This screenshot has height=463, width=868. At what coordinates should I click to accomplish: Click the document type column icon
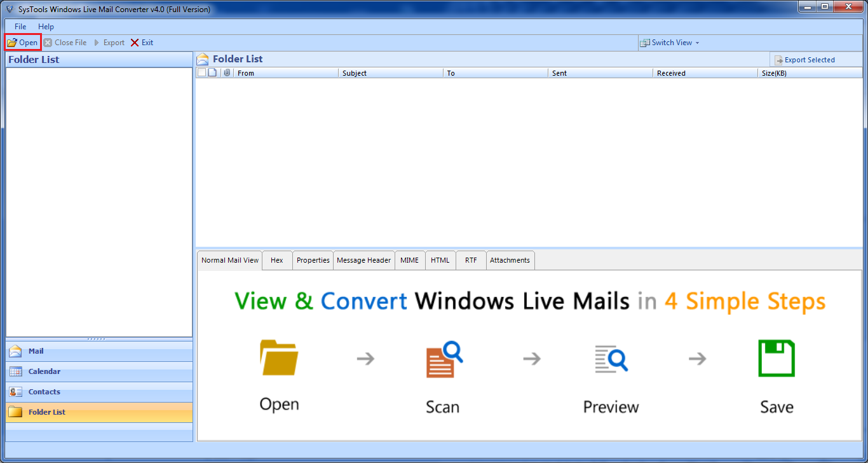click(213, 73)
